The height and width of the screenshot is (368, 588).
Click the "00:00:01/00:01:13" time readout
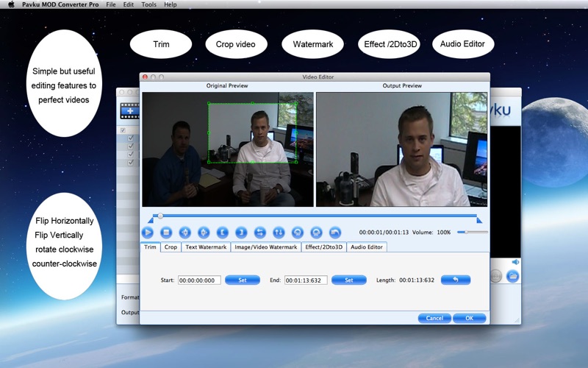pyautogui.click(x=384, y=233)
